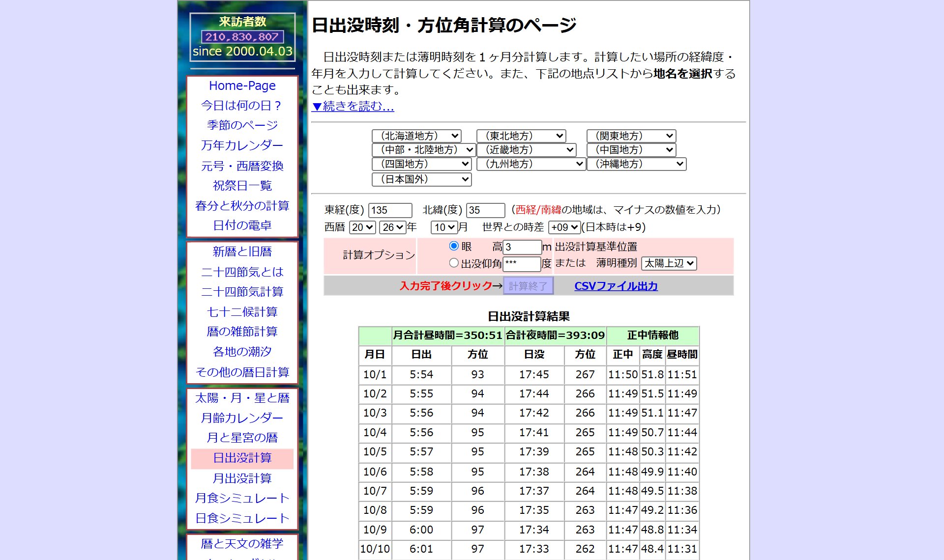Open the 近畿地方 location dropdown

(526, 150)
